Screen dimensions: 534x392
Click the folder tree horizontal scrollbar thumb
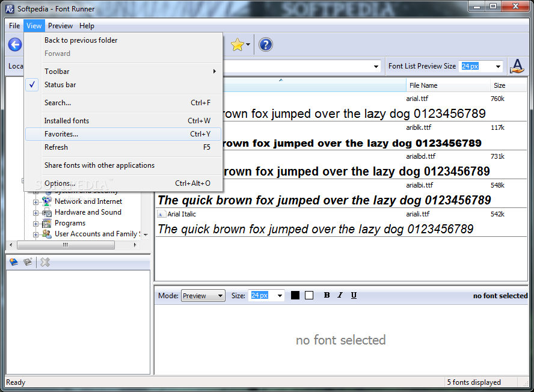click(x=66, y=245)
